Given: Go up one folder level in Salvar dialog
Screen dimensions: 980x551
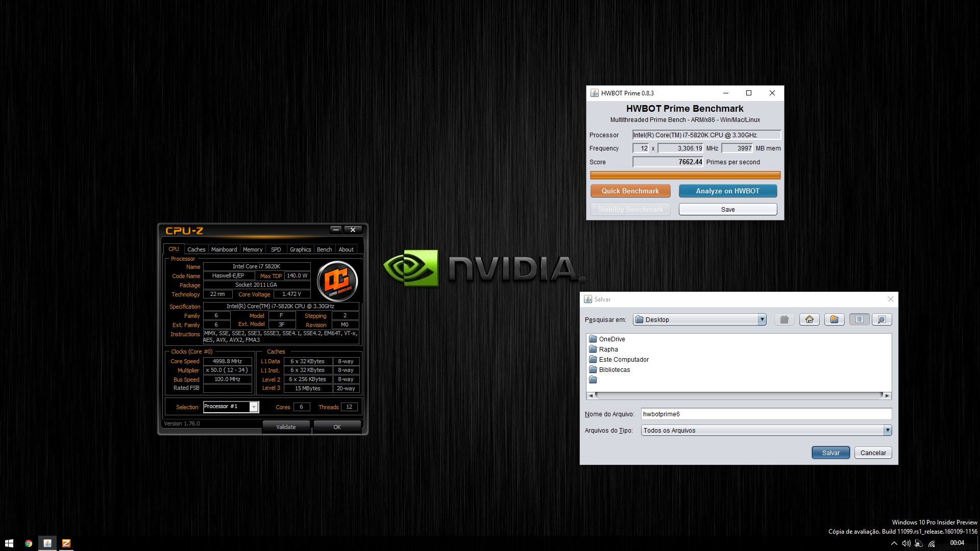Looking at the screenshot, I should tap(785, 319).
